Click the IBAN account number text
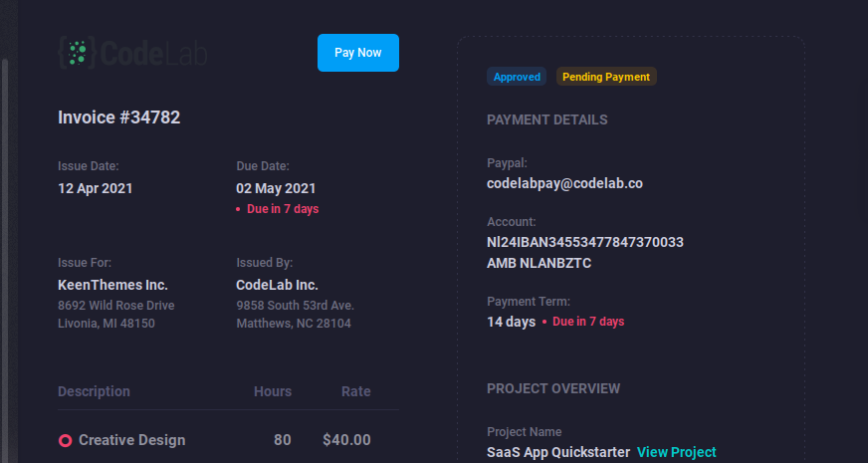 584,242
